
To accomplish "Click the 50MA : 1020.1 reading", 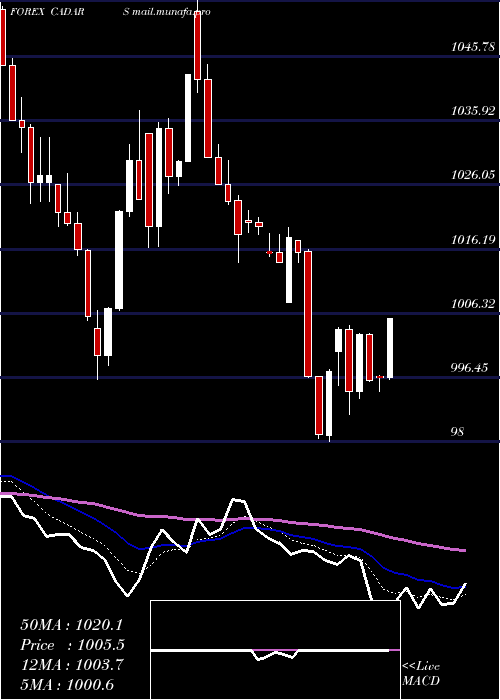I will point(71,625).
